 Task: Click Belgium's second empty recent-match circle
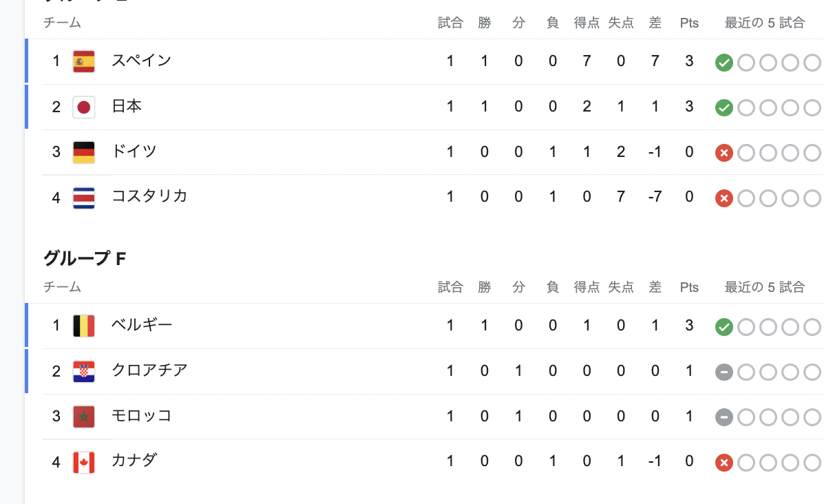[768, 327]
